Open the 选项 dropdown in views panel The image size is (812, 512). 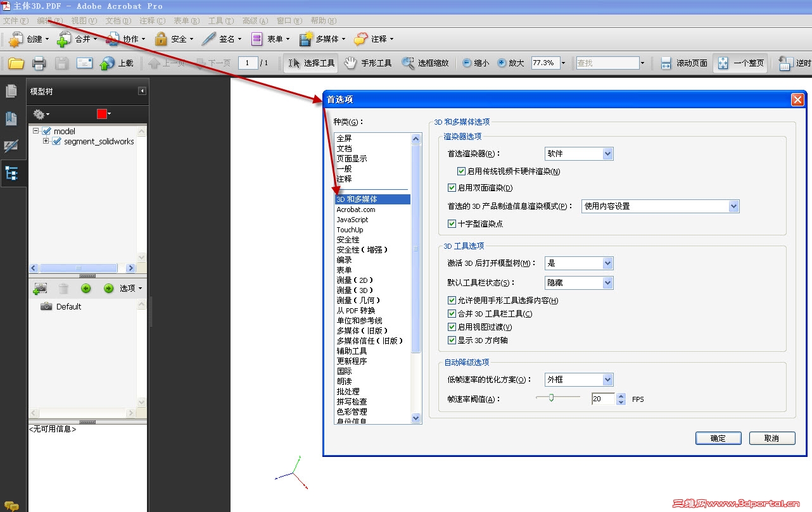pos(131,289)
